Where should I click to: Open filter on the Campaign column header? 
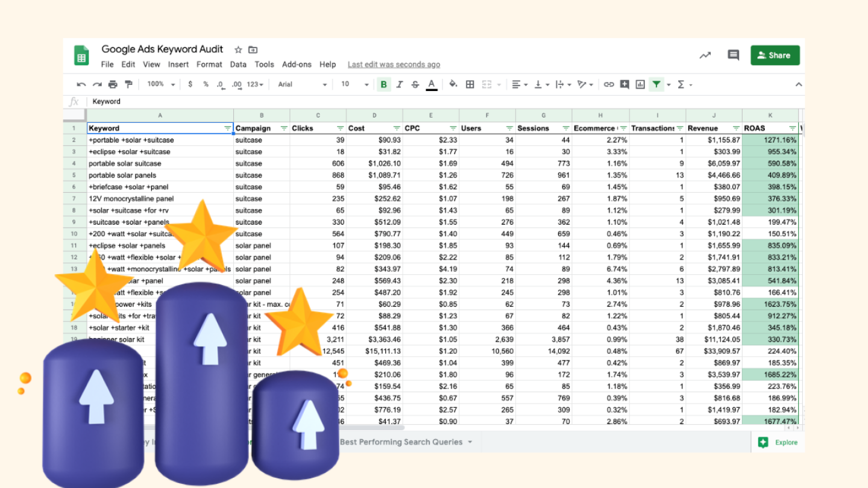coord(284,128)
